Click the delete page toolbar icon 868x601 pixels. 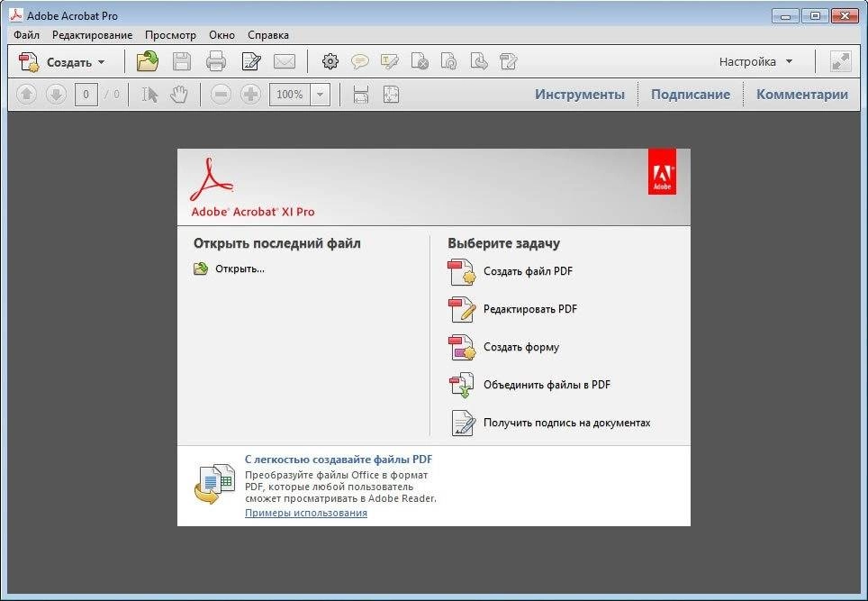point(420,61)
